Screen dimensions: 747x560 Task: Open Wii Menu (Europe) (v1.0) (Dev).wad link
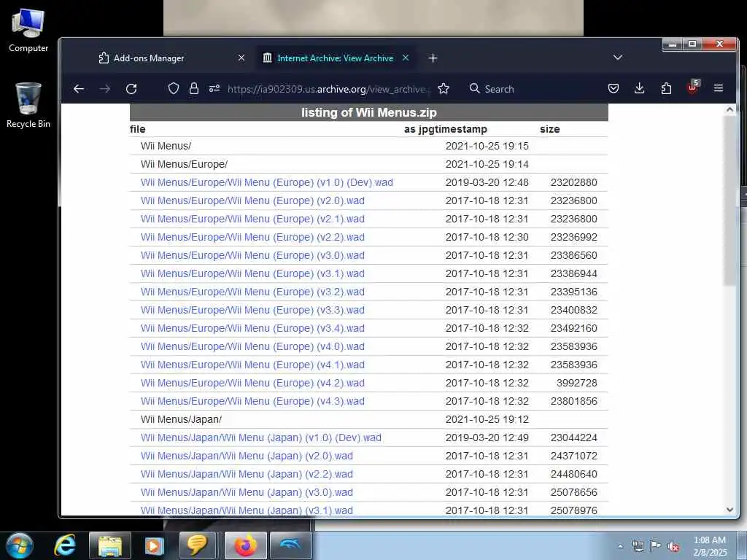click(x=267, y=182)
